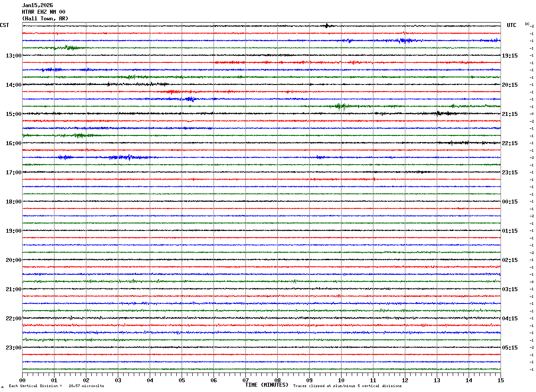
Task: Select the 21:00 CST time label
Action: pyautogui.click(x=13, y=289)
